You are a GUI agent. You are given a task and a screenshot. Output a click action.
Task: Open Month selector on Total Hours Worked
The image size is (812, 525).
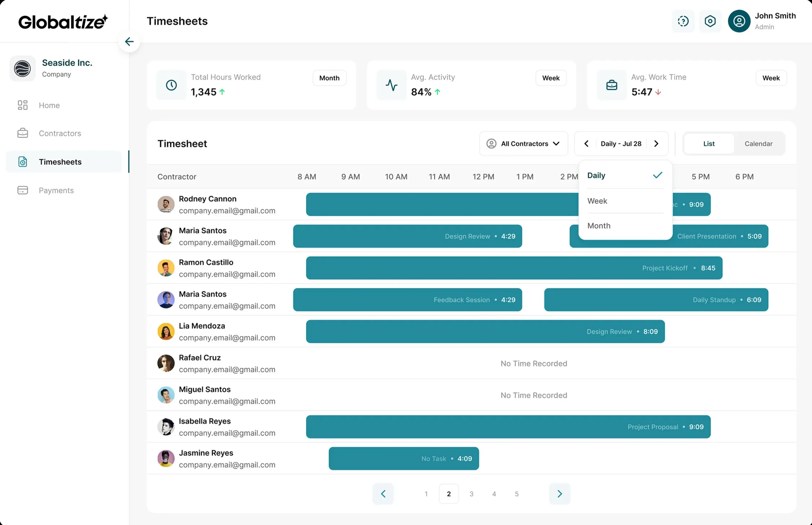pos(329,78)
